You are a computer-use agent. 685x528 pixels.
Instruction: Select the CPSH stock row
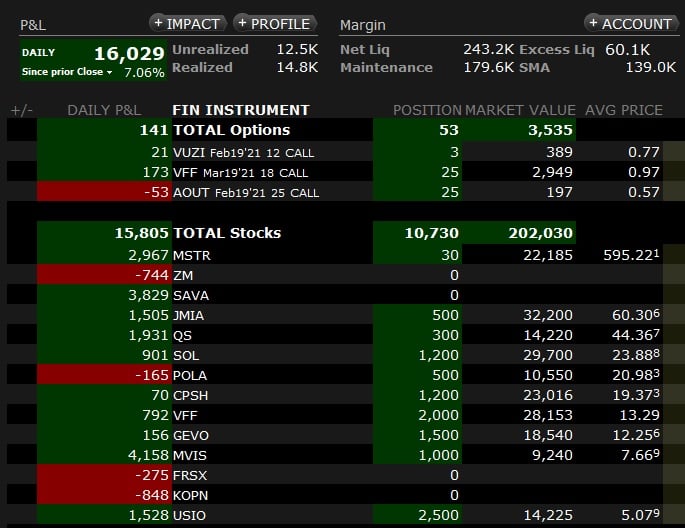click(346, 395)
